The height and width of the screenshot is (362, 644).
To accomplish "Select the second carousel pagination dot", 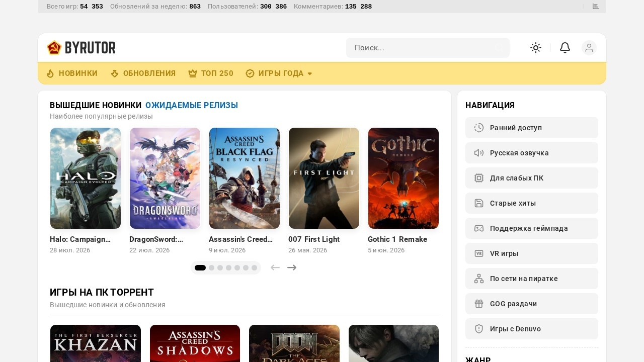I will (x=212, y=267).
